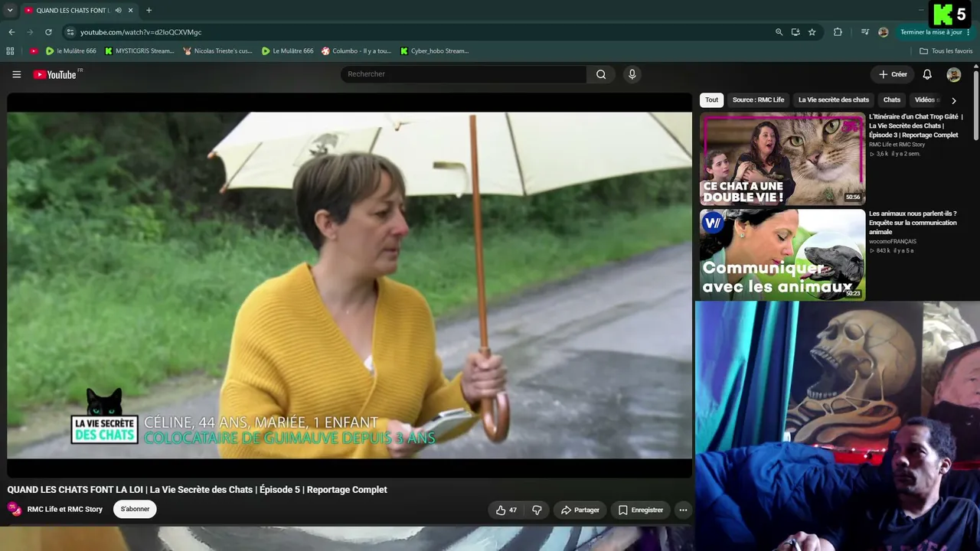This screenshot has height=551, width=980.
Task: Open the apps grid in bookmarks bar
Action: (10, 51)
